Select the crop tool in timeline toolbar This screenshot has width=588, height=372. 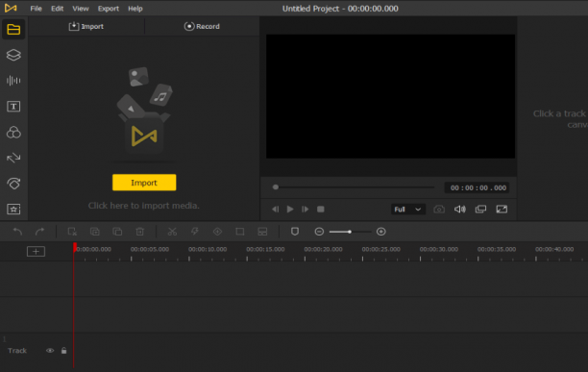[240, 232]
